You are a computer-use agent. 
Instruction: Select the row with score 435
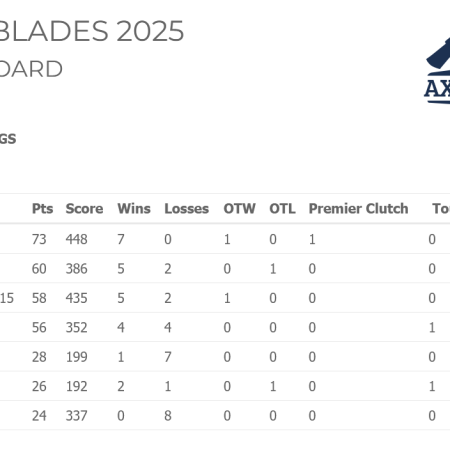click(225, 298)
